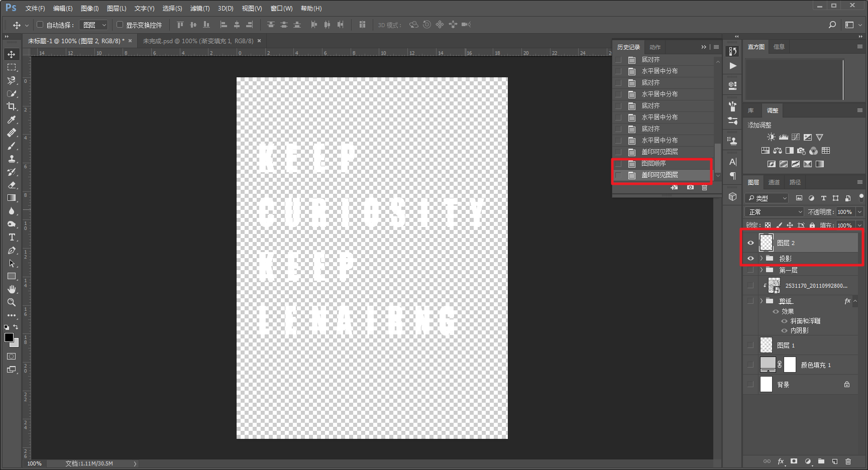Create new snapshot in History panel
Screen dimensions: 868x470
pos(690,187)
